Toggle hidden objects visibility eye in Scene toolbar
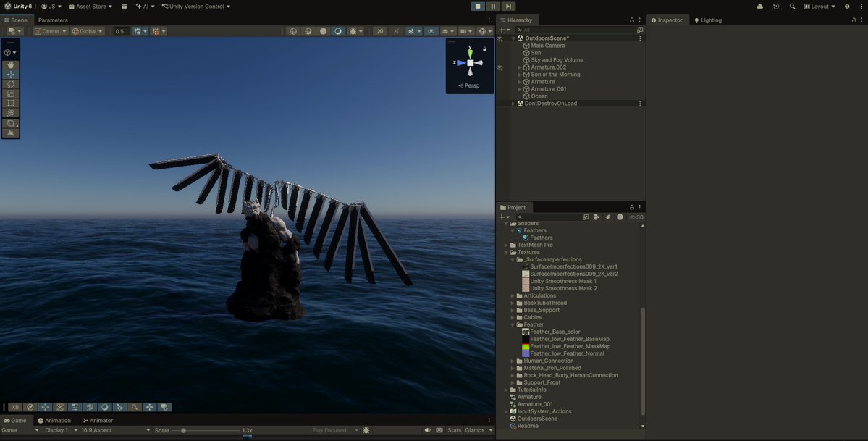 tap(431, 31)
